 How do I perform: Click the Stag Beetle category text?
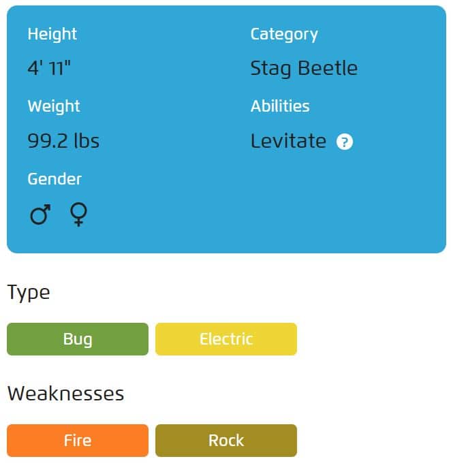[x=304, y=69]
